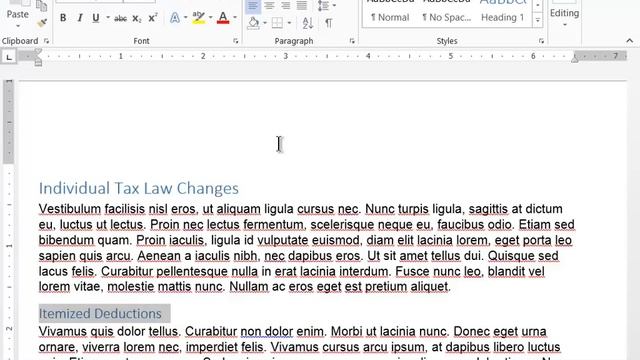Apply paragraph shading paint bucket
The width and height of the screenshot is (640, 360).
(253, 23)
